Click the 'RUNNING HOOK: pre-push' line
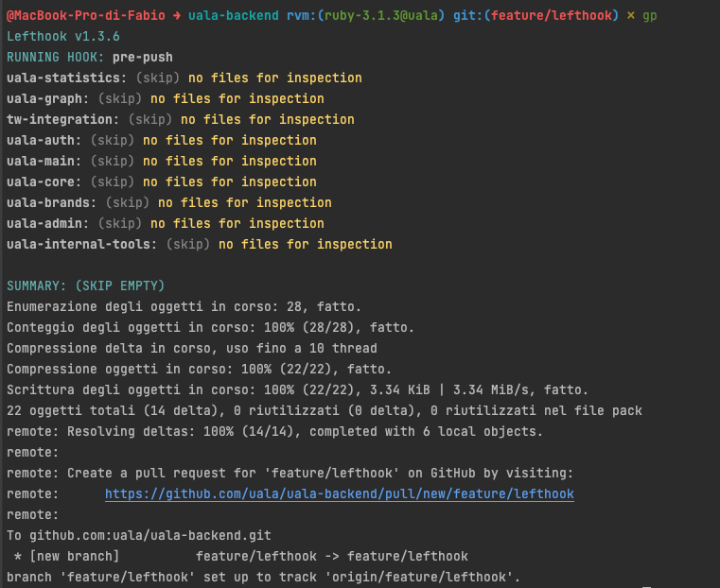The width and height of the screenshot is (720, 588). pyautogui.click(x=90, y=58)
